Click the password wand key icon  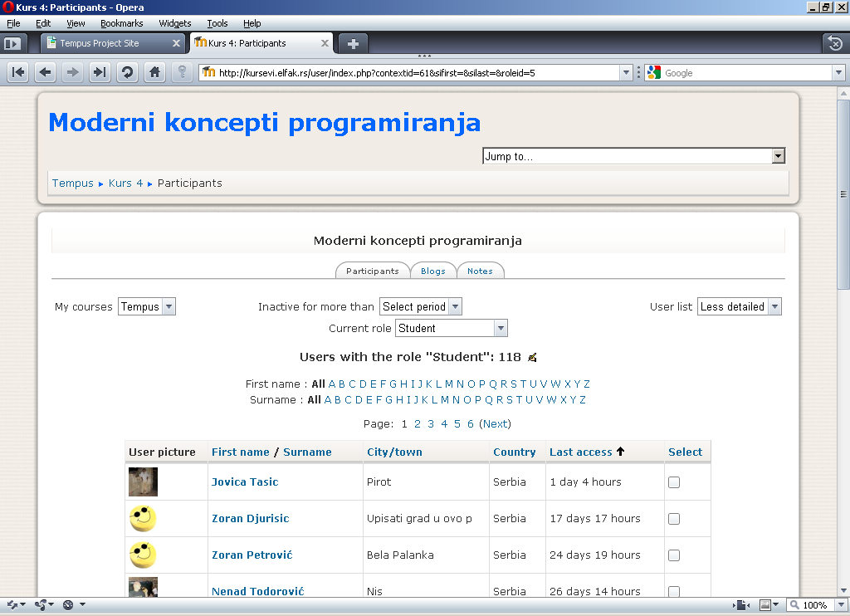182,72
